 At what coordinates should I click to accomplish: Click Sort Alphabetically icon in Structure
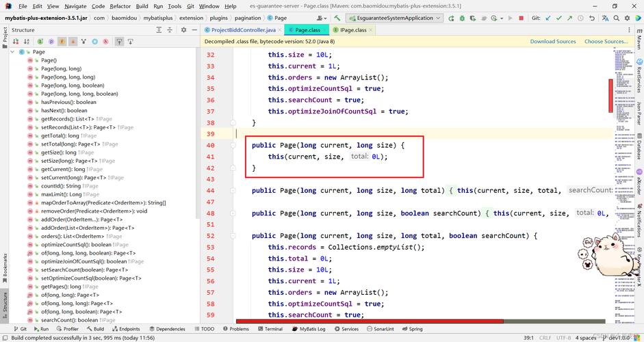tap(27, 42)
